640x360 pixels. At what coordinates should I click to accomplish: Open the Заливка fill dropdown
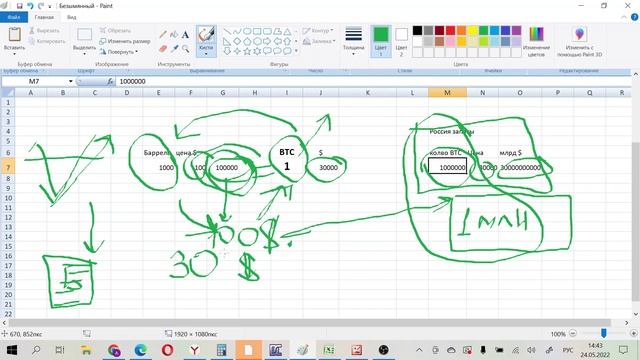319,41
